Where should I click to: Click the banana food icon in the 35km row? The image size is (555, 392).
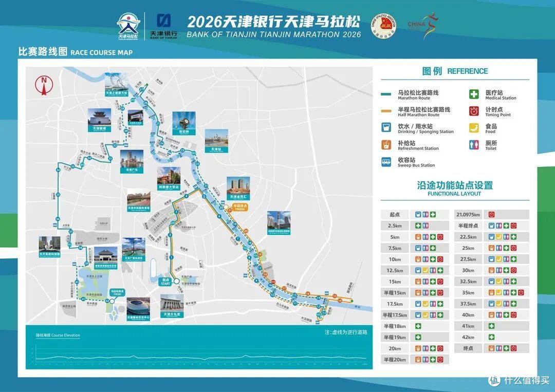[499, 292]
